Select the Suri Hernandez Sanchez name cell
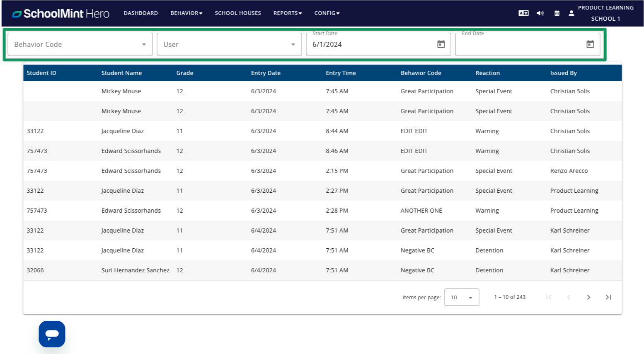The width and height of the screenshot is (644, 354). (135, 270)
